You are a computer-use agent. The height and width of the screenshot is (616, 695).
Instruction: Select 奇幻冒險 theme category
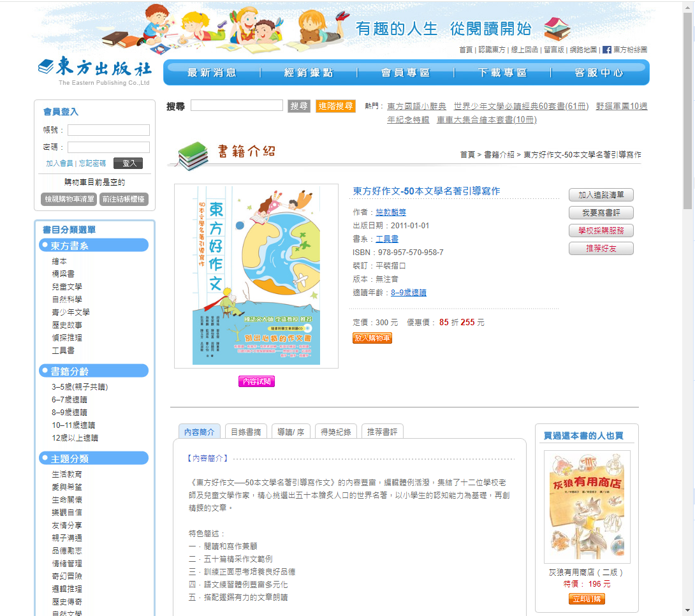coord(67,576)
